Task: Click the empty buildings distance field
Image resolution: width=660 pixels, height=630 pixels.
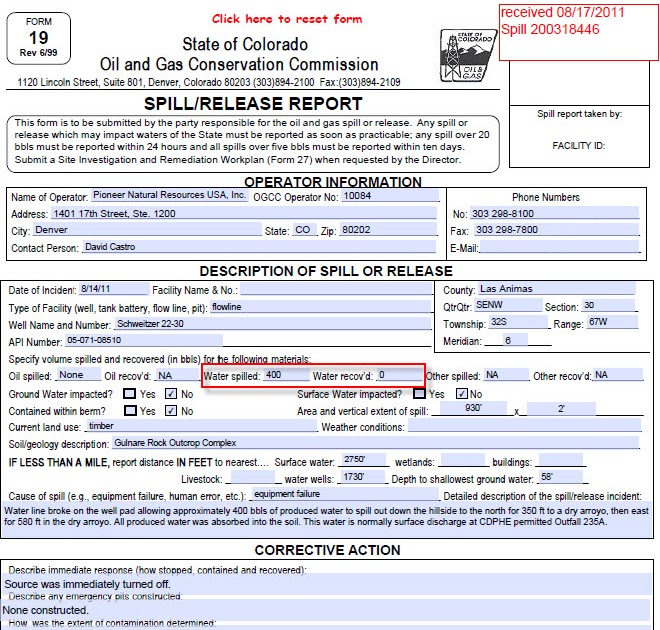Action: tap(561, 459)
